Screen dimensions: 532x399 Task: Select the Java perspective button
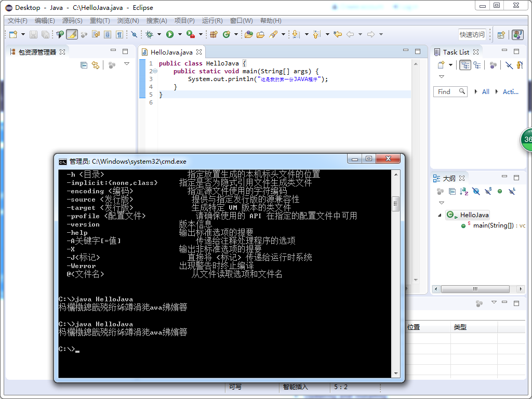(x=517, y=35)
